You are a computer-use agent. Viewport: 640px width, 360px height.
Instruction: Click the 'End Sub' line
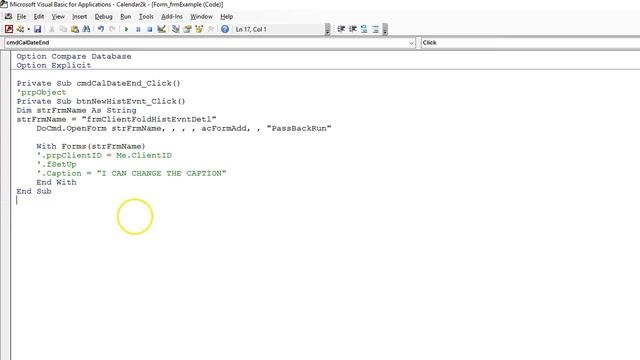pos(34,191)
